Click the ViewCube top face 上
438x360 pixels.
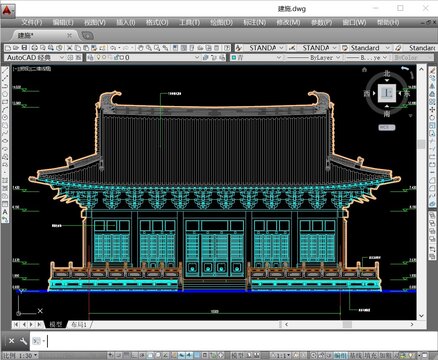pyautogui.click(x=387, y=93)
